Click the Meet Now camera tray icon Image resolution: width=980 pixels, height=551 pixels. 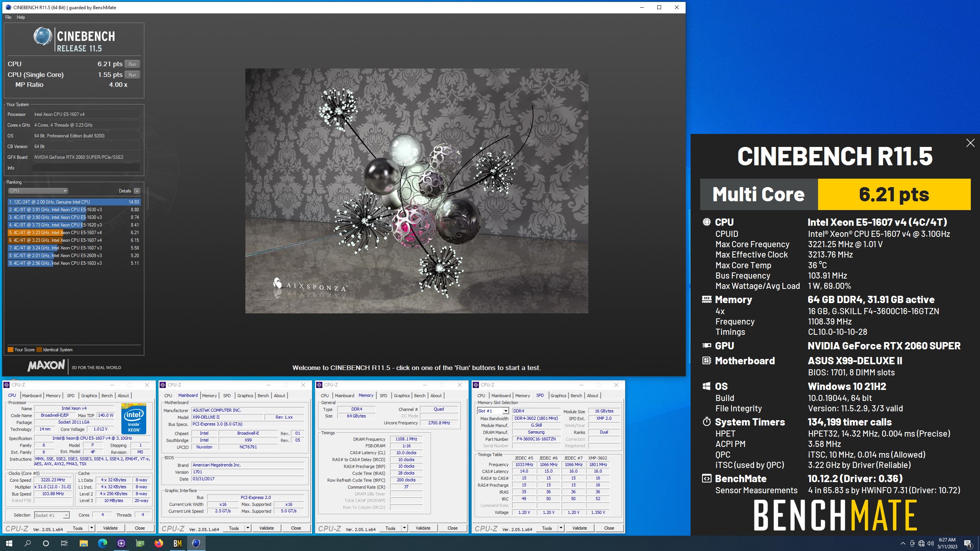click(912, 543)
